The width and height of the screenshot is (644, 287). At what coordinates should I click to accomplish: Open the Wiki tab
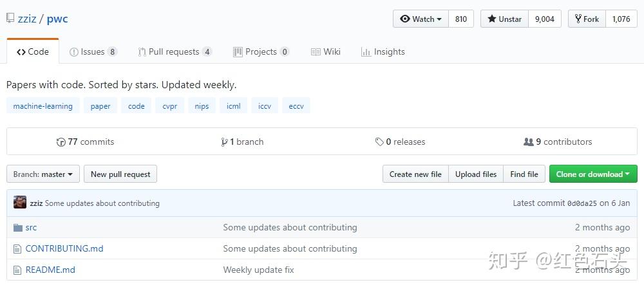(326, 51)
